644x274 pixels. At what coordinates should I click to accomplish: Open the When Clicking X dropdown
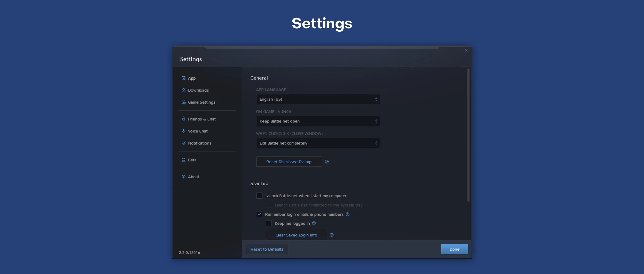click(x=318, y=143)
